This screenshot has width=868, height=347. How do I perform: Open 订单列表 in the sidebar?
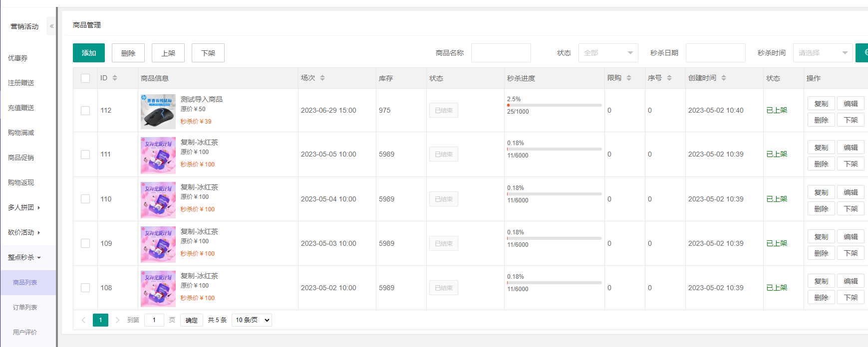[25, 308]
